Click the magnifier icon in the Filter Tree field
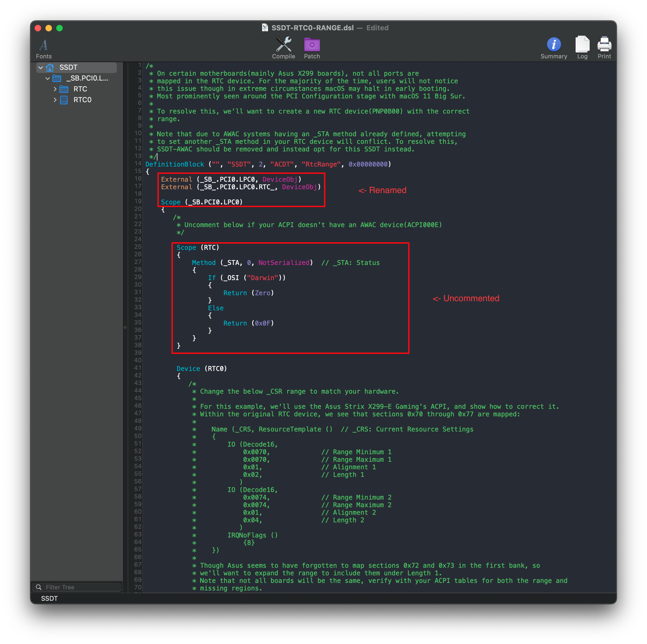Screen dimensions: 647x644 pyautogui.click(x=39, y=587)
